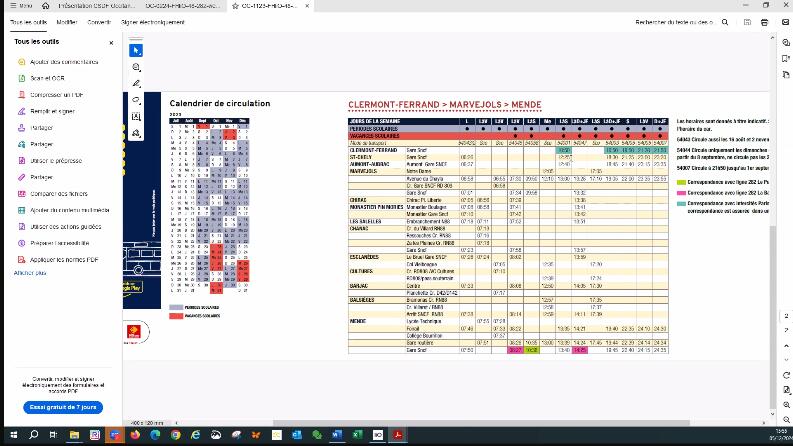793x446 pixels.
Task: Star the current document tab
Action: click(x=235, y=6)
